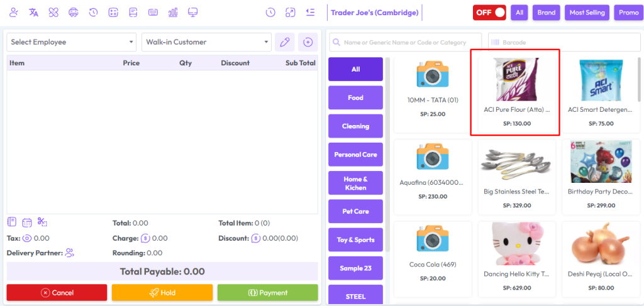Click the All filter button at top right
Image resolution: width=644 pixels, height=306 pixels.
pos(519,13)
